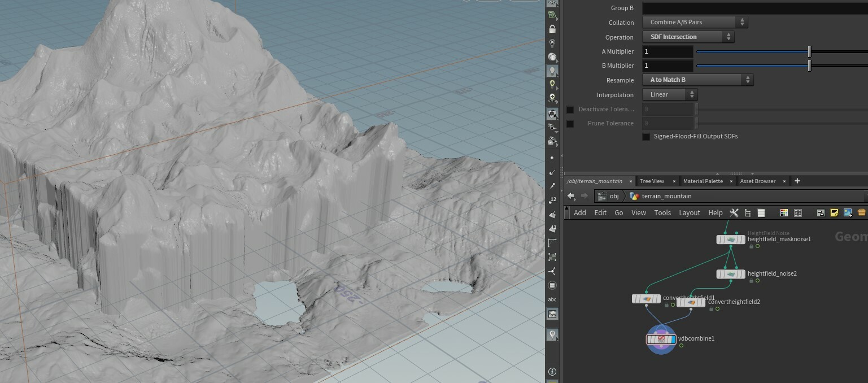Click the lock icon in viewport display toolbar
This screenshot has height=383, width=868.
coord(552,29)
